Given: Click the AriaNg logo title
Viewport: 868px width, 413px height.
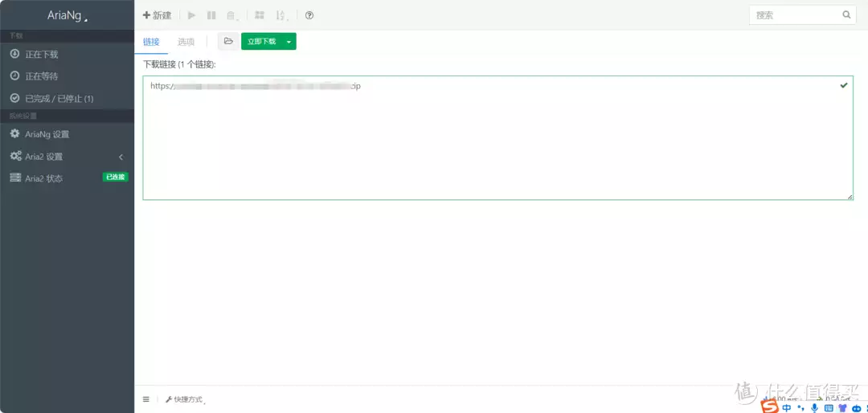Looking at the screenshot, I should click(x=65, y=15).
